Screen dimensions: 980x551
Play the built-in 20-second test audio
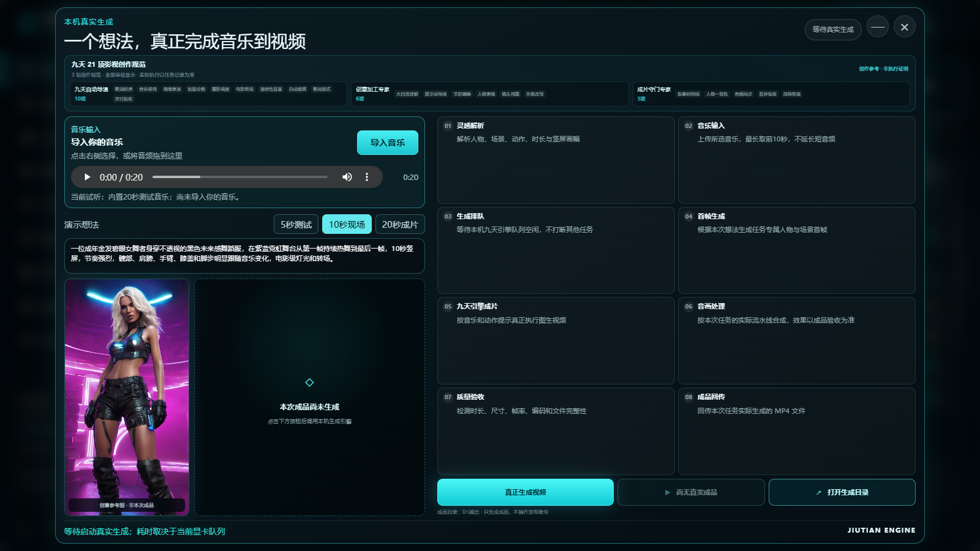(87, 177)
